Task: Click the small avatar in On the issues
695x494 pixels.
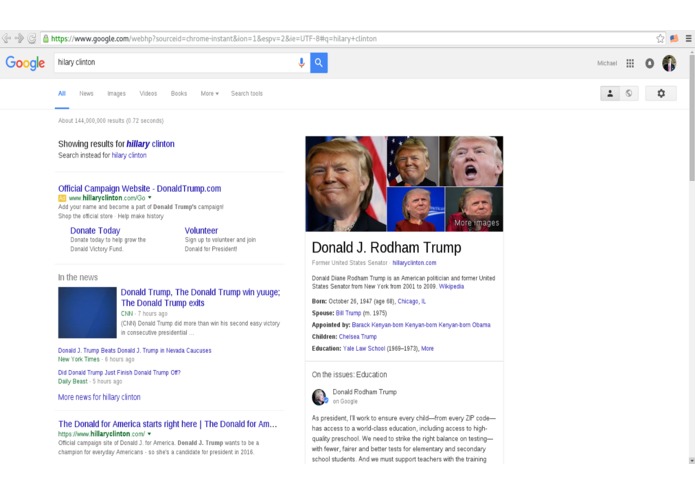Action: [319, 397]
